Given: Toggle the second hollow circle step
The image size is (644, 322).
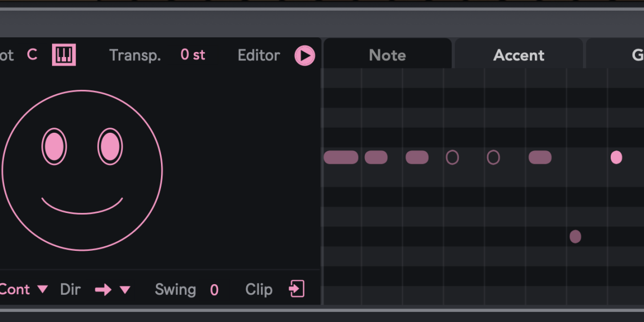Looking at the screenshot, I should (493, 158).
